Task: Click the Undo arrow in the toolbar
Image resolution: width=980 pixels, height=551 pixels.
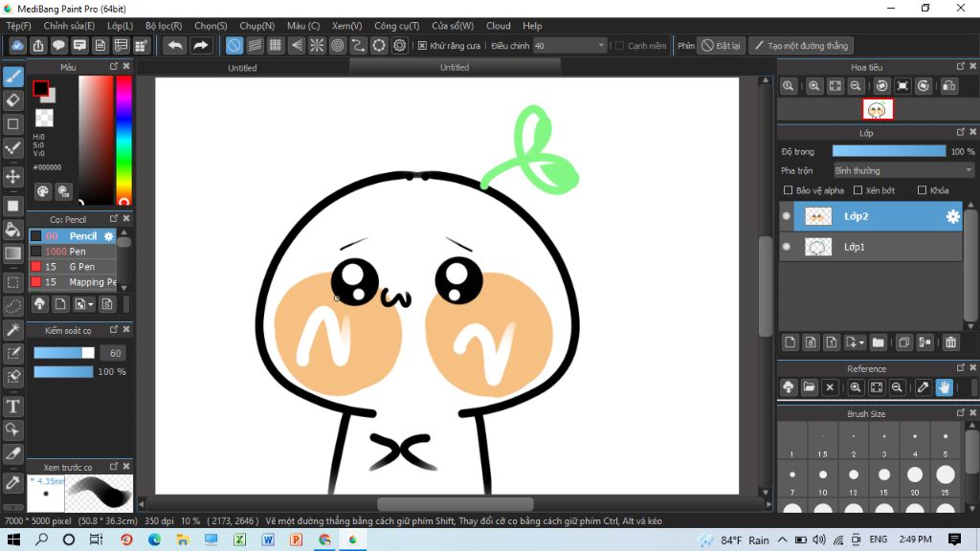Action: [x=174, y=45]
